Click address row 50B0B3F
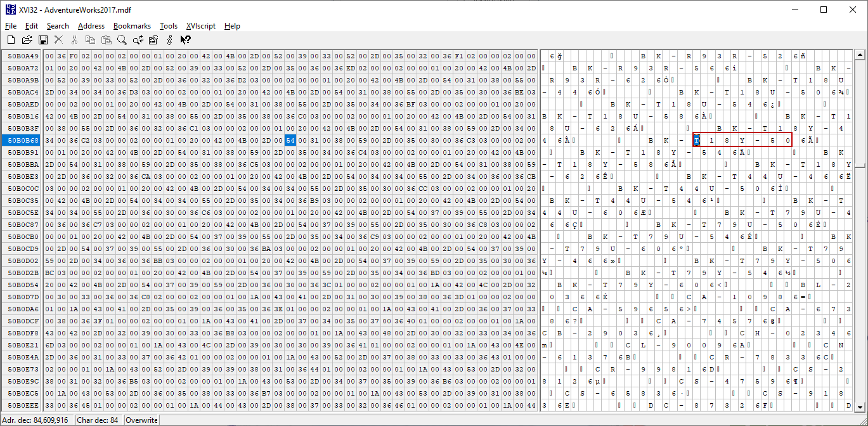This screenshot has width=868, height=426. click(x=22, y=129)
